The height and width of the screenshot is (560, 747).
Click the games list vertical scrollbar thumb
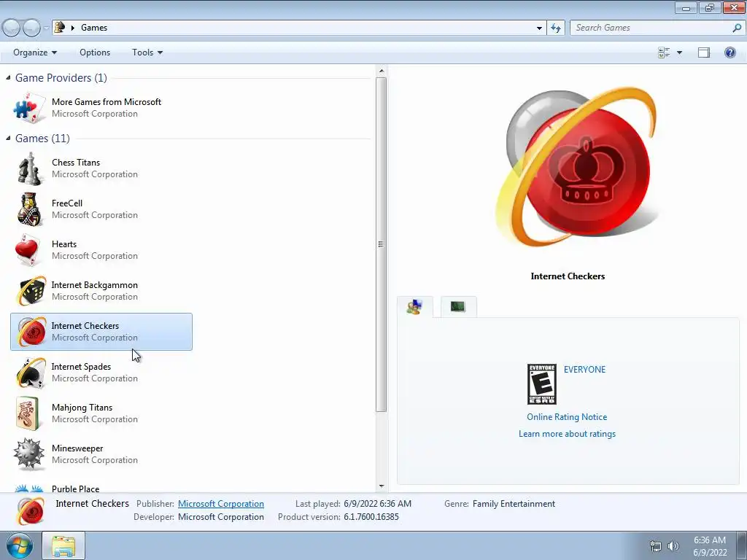(381, 244)
